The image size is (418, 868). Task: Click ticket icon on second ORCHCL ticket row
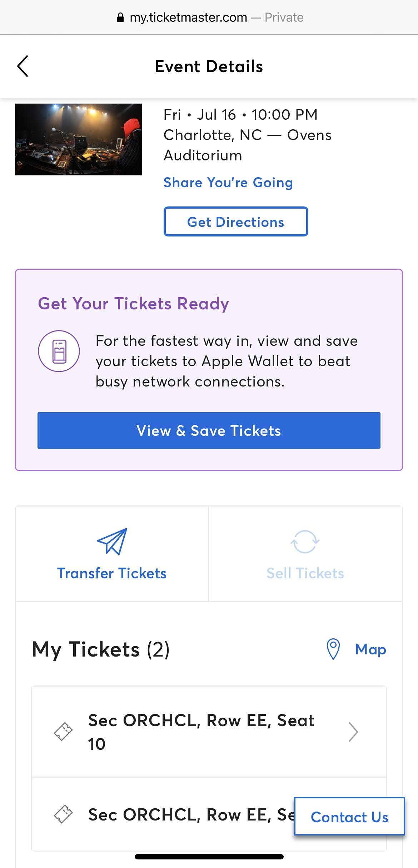(63, 814)
